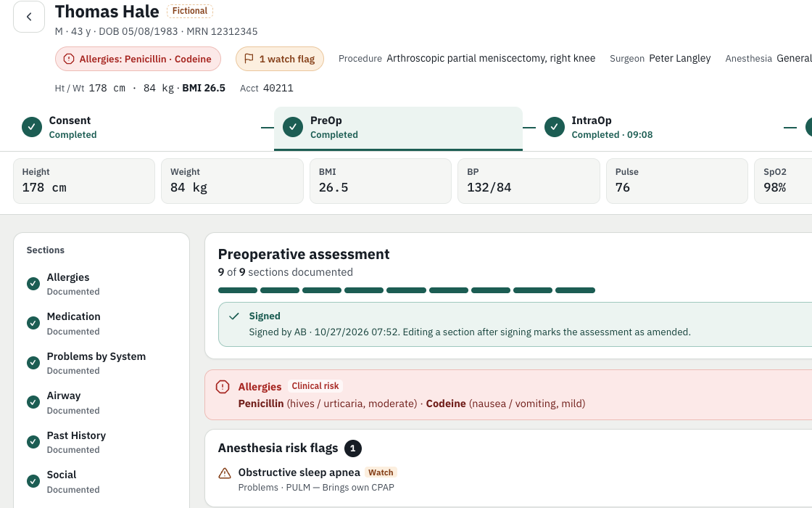Click the MRN 12312345 text
The image size is (812, 508).
click(222, 32)
